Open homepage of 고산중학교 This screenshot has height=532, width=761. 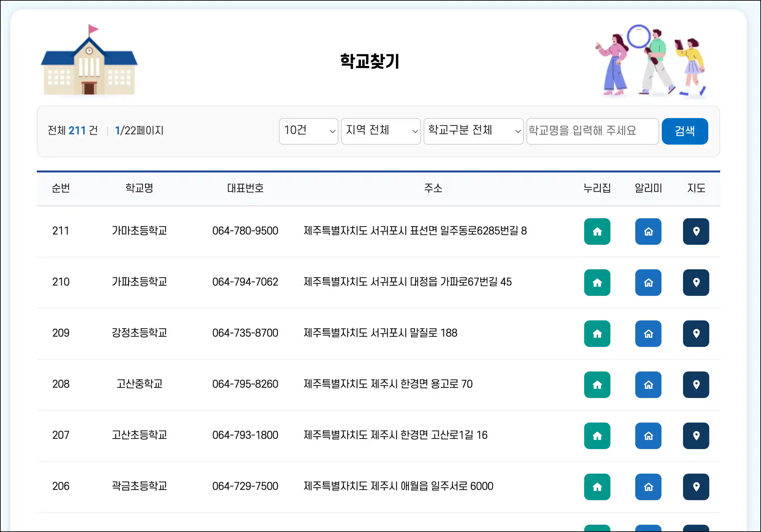597,384
